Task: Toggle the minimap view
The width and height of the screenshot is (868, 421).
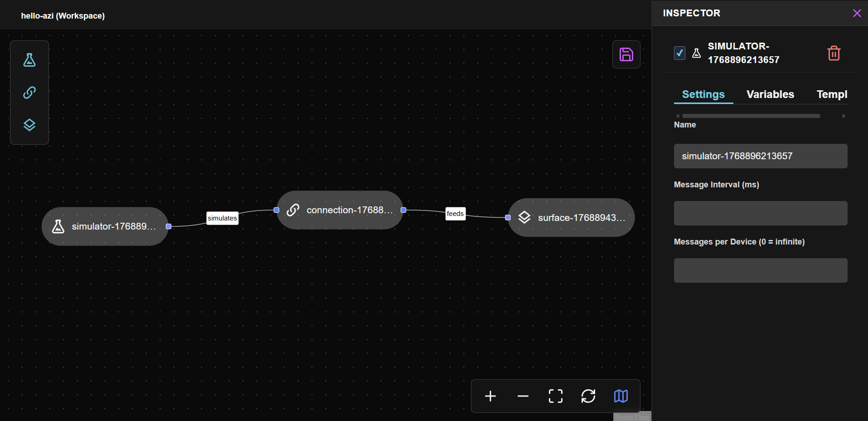Action: click(621, 396)
